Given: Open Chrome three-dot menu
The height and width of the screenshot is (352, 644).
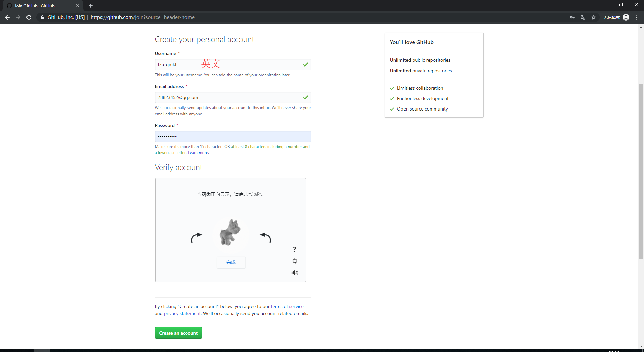Looking at the screenshot, I should click(637, 17).
